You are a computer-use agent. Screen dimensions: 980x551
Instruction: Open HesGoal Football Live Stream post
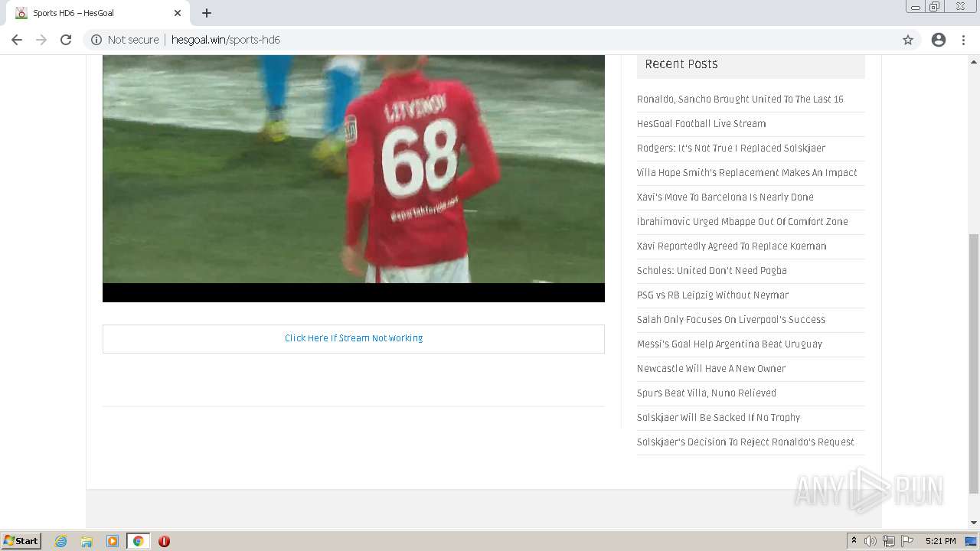(701, 124)
